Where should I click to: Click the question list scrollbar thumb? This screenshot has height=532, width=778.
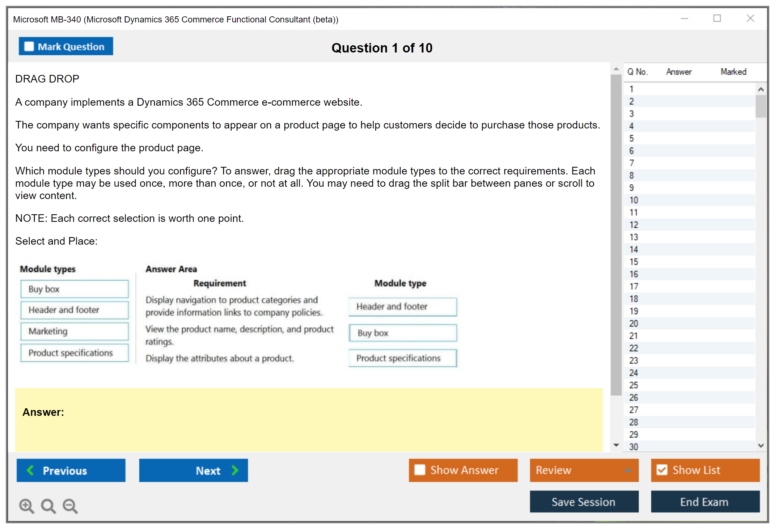pyautogui.click(x=761, y=106)
